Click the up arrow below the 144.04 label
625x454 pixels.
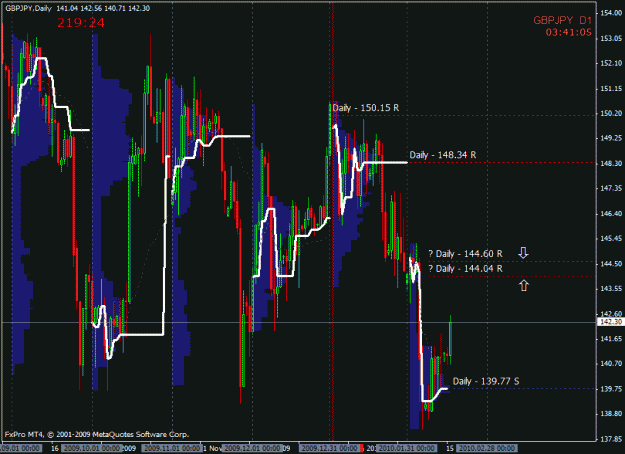[x=524, y=285]
